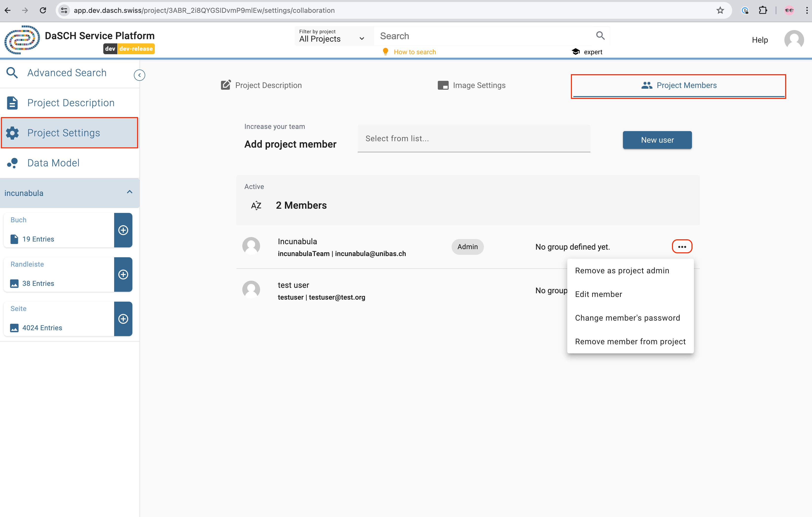Image resolution: width=812 pixels, height=517 pixels.
Task: Click the New user button
Action: [x=656, y=140]
